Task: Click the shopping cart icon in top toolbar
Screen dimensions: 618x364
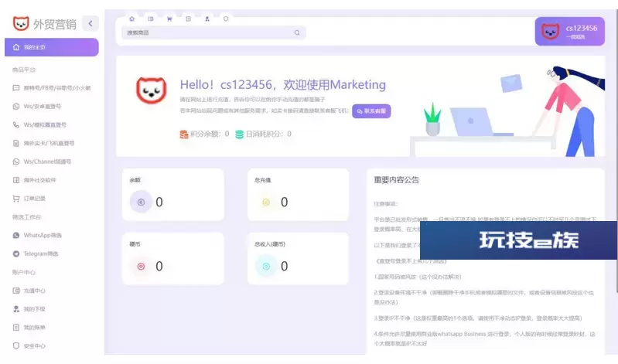Action: click(x=169, y=19)
